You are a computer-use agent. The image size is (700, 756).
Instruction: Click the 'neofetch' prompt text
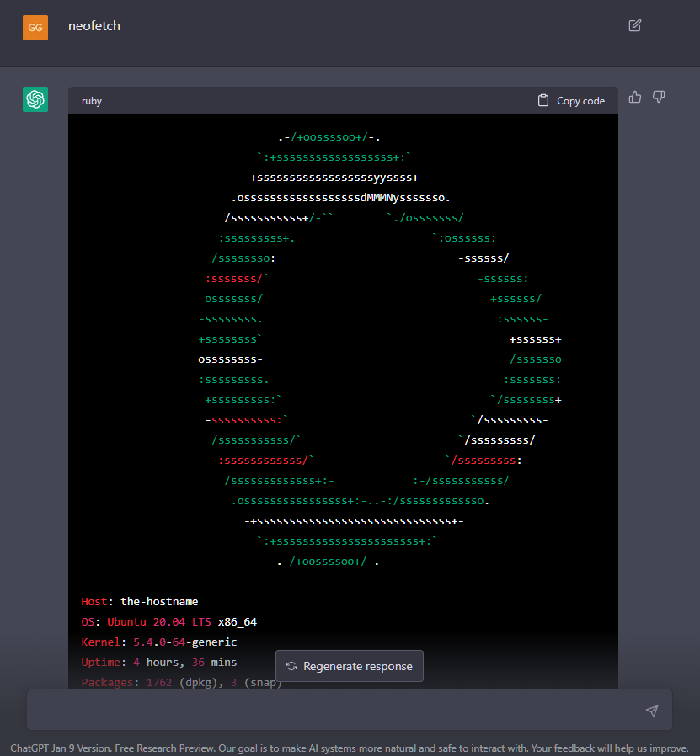(94, 26)
